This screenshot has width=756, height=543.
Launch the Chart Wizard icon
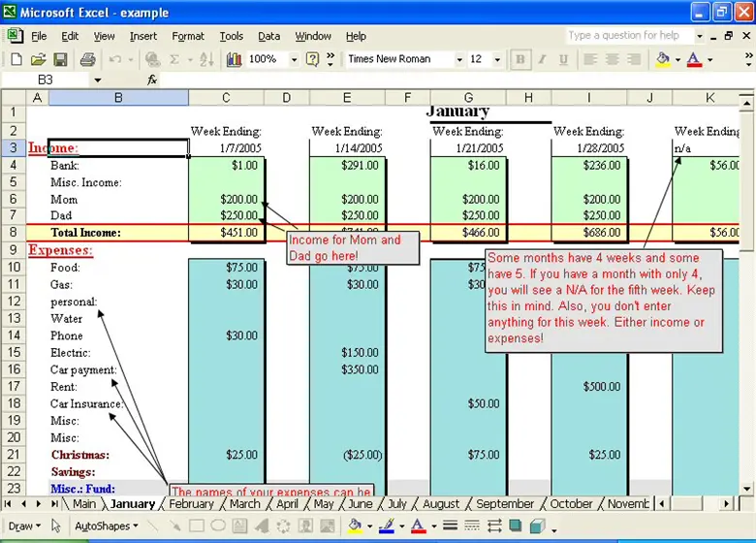click(x=234, y=59)
